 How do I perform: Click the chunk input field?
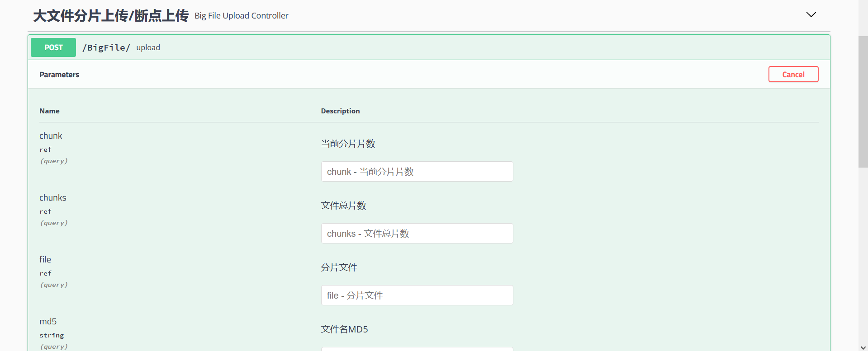pos(417,172)
